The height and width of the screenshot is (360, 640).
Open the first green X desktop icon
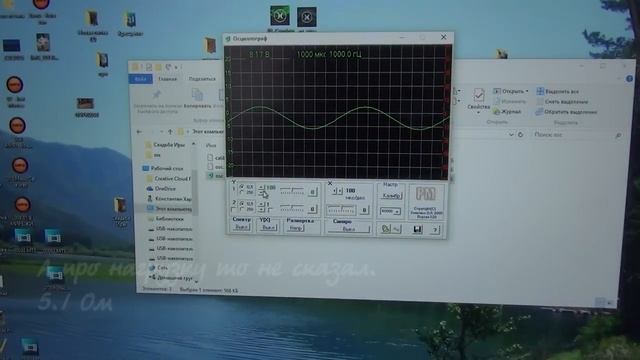pos(280,16)
